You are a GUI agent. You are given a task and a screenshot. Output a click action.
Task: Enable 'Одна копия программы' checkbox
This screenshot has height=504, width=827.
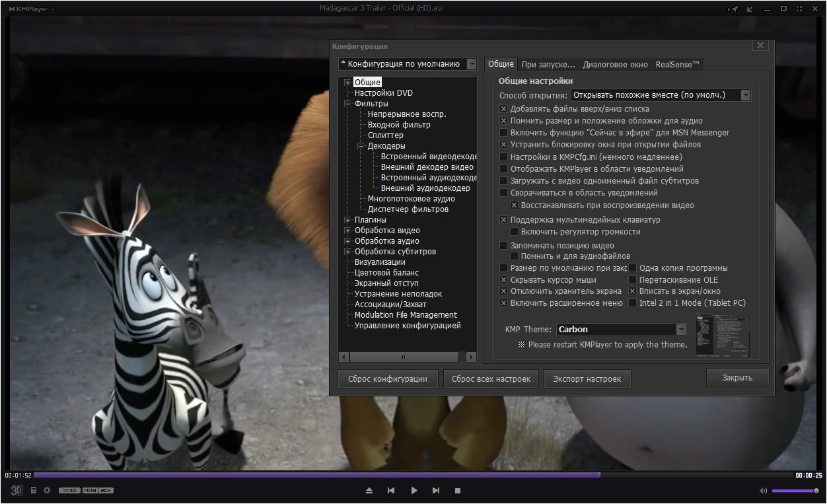pos(632,268)
